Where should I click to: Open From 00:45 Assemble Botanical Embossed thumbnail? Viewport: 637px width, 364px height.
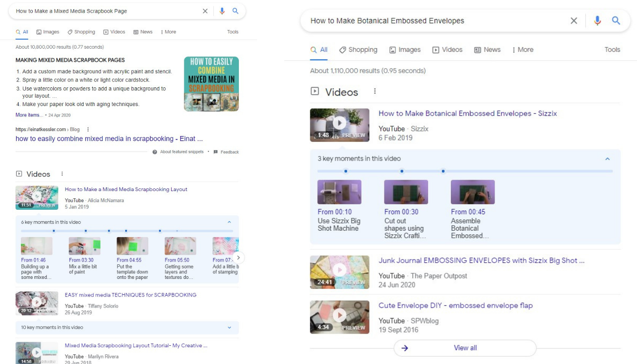point(473,192)
